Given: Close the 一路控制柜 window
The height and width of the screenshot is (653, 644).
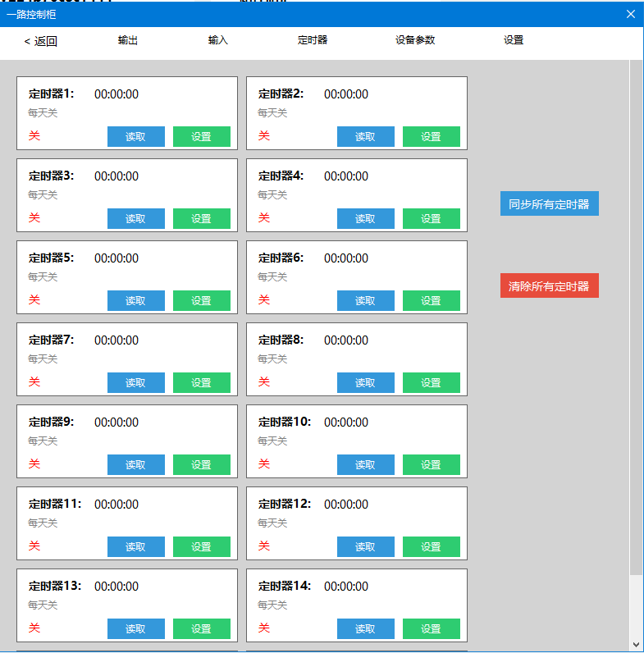Looking at the screenshot, I should (x=630, y=14).
